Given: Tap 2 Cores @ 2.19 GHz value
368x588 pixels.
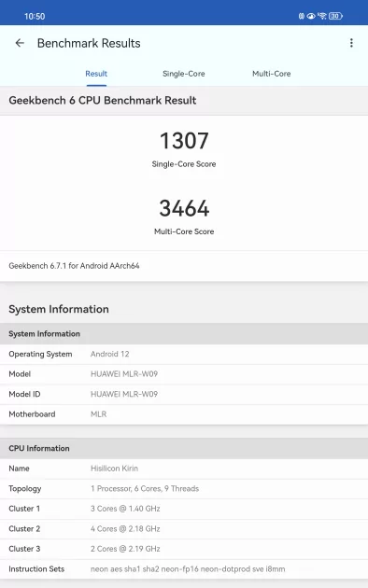Looking at the screenshot, I should point(125,549).
